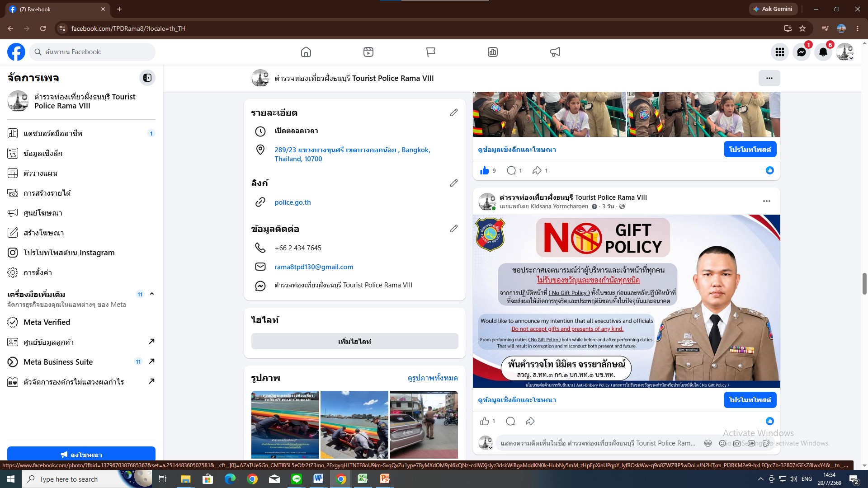Open account profile menu dropdown
This screenshot has height=488, width=868.
pos(845,52)
